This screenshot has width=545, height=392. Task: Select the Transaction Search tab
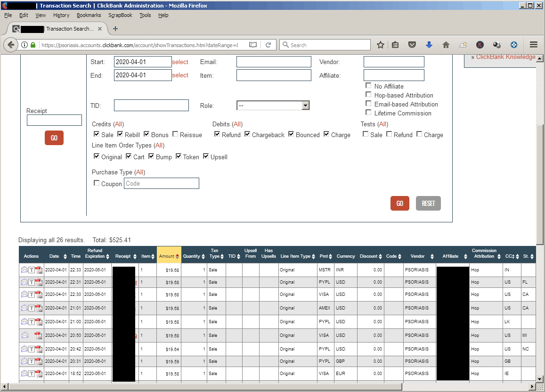pos(57,29)
